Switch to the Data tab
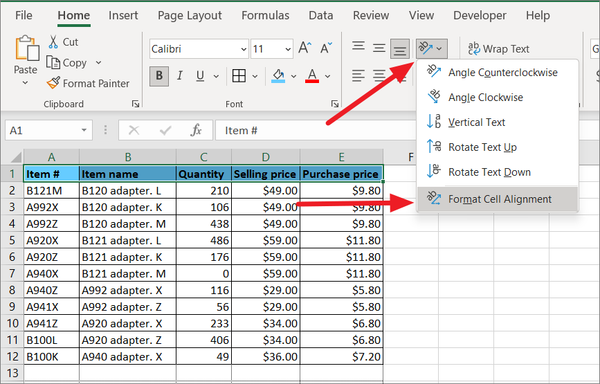The height and width of the screenshot is (384, 600). click(321, 15)
